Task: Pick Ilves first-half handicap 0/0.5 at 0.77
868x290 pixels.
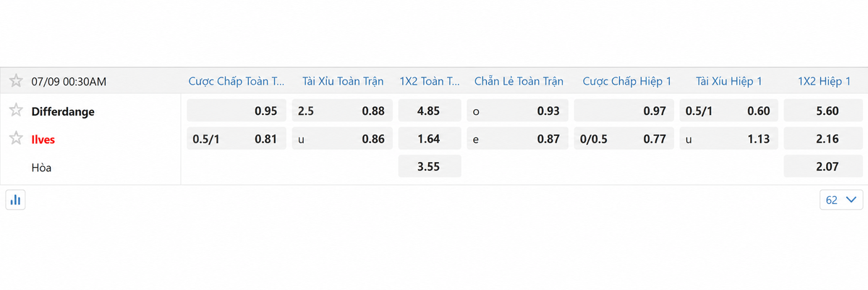Action: (624, 139)
